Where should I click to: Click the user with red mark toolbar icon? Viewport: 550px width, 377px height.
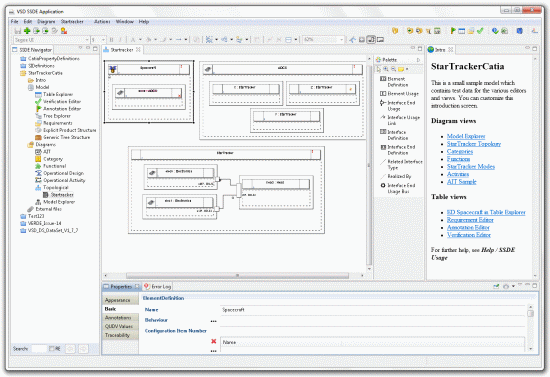pos(63,31)
